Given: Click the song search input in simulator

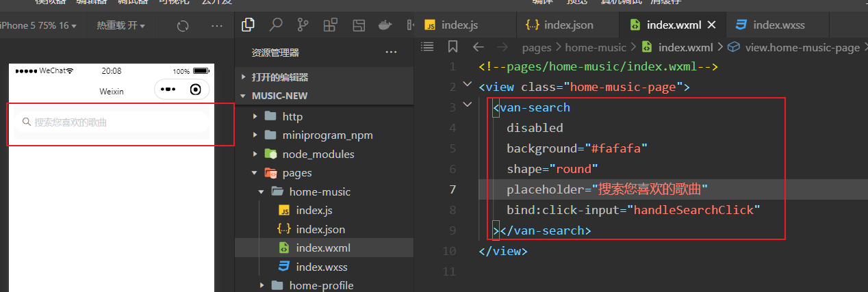Looking at the screenshot, I should click(x=113, y=122).
